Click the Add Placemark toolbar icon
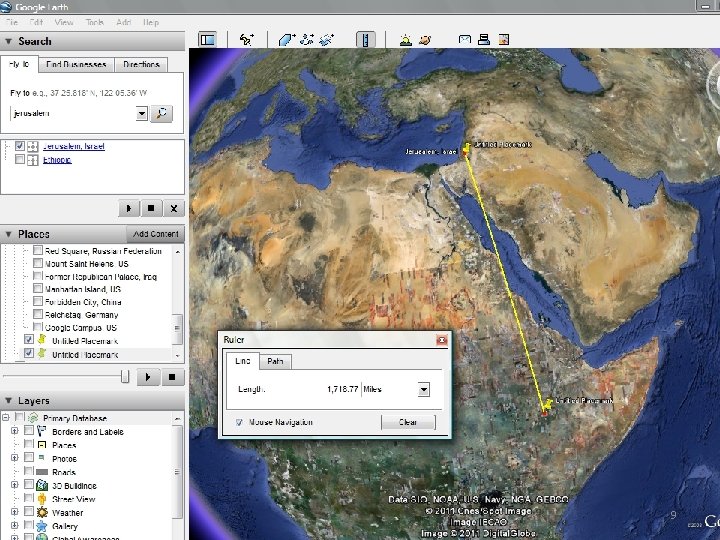Image resolution: width=720 pixels, height=540 pixels. tap(247, 39)
